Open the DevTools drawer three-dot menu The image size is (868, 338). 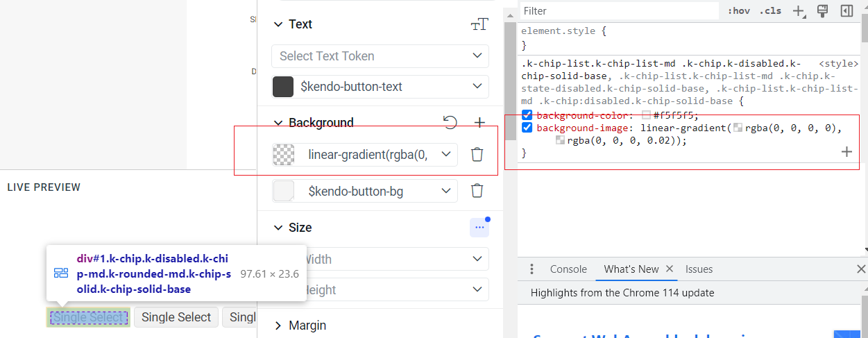532,269
